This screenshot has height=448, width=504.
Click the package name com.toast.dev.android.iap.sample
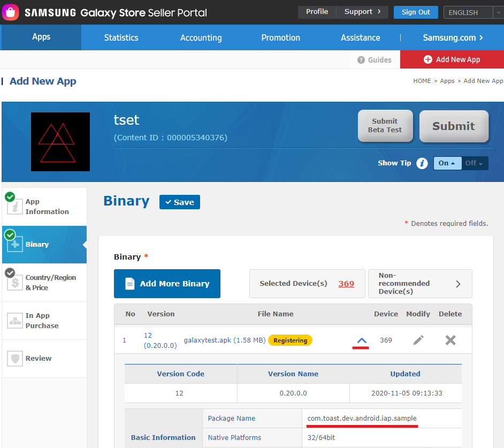point(362,418)
